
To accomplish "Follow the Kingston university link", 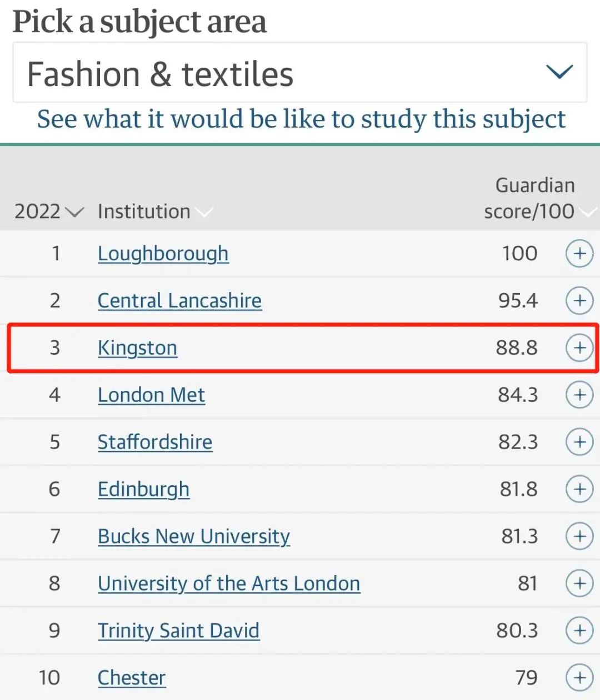I will tap(137, 348).
